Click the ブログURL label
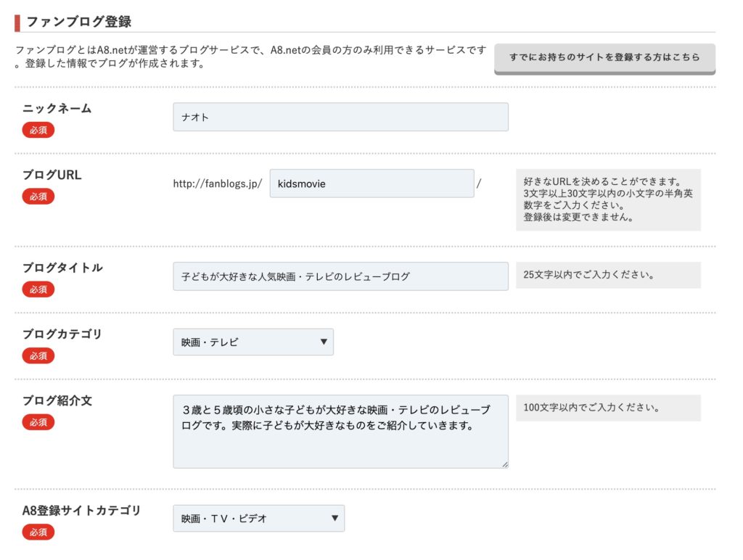Screen dimensions: 743x560 point(52,175)
